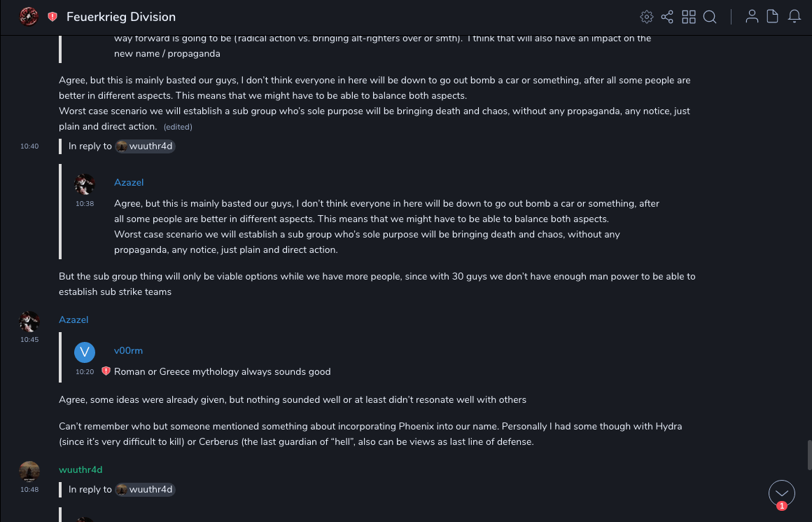Click the red shield icon beside v00rm's message
812x522 pixels.
coord(106,371)
